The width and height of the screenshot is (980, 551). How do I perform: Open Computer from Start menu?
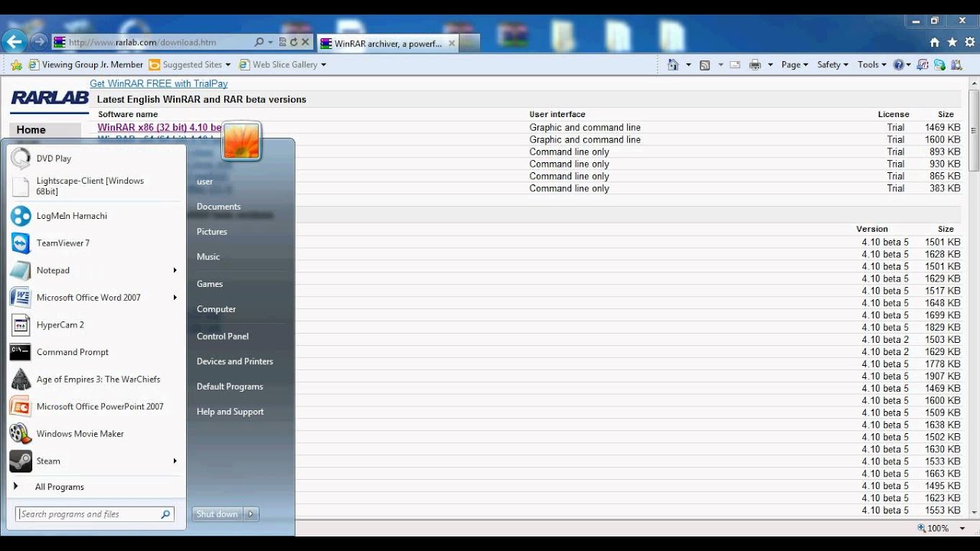216,309
